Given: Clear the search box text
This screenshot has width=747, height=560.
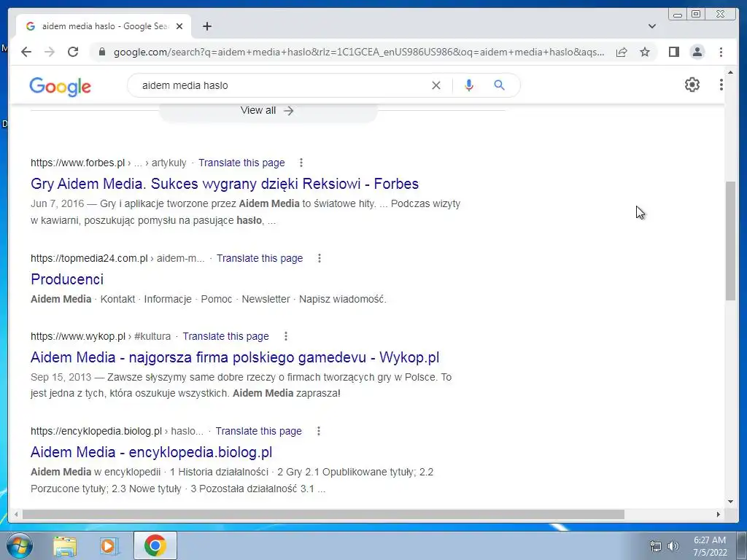Looking at the screenshot, I should tap(436, 85).
